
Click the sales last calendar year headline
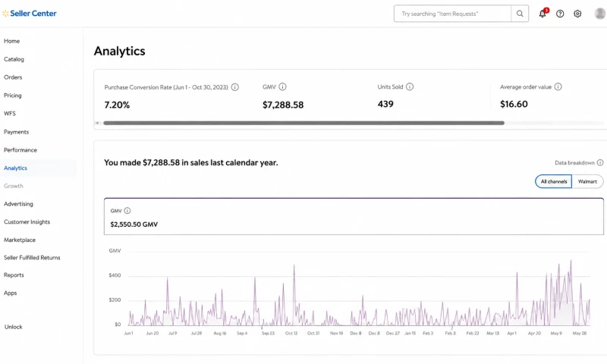[x=191, y=162]
